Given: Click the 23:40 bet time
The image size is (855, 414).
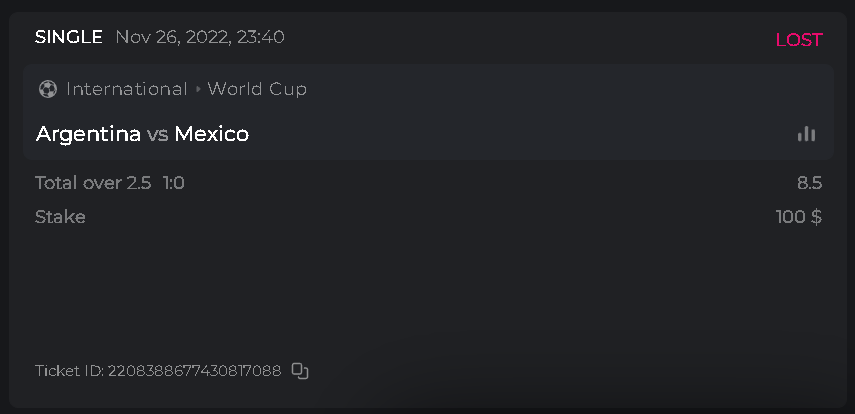Looking at the screenshot, I should tap(261, 38).
